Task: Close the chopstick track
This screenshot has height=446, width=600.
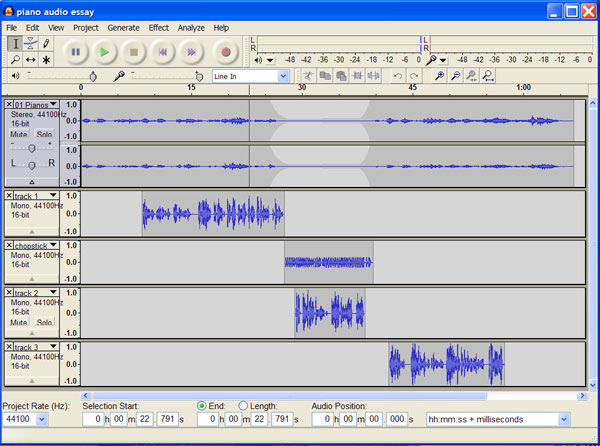Action: 9,245
